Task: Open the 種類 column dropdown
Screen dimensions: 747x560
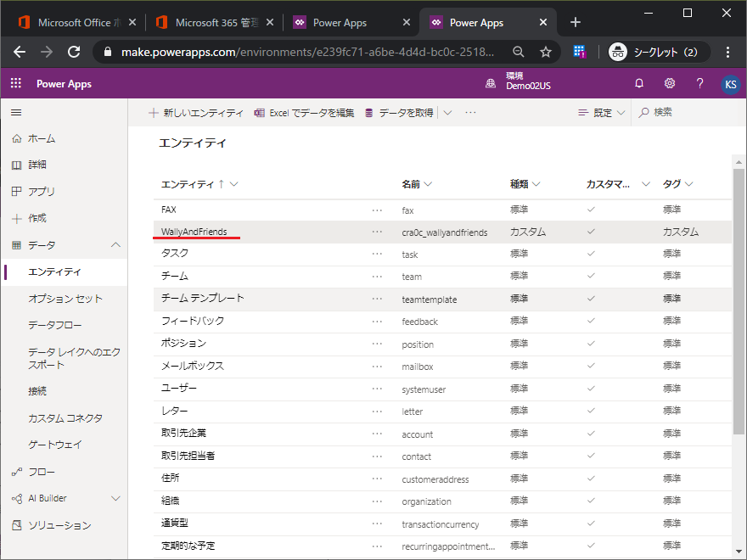Action: (x=536, y=184)
